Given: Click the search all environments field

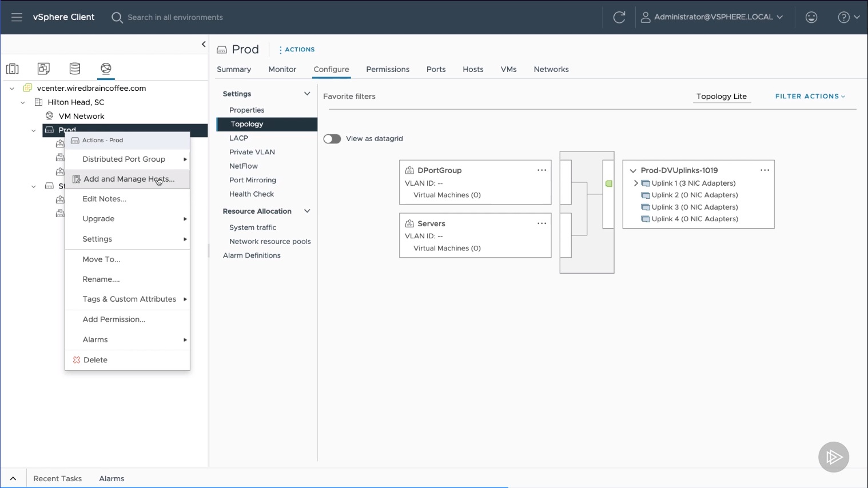Looking at the screenshot, I should click(175, 17).
